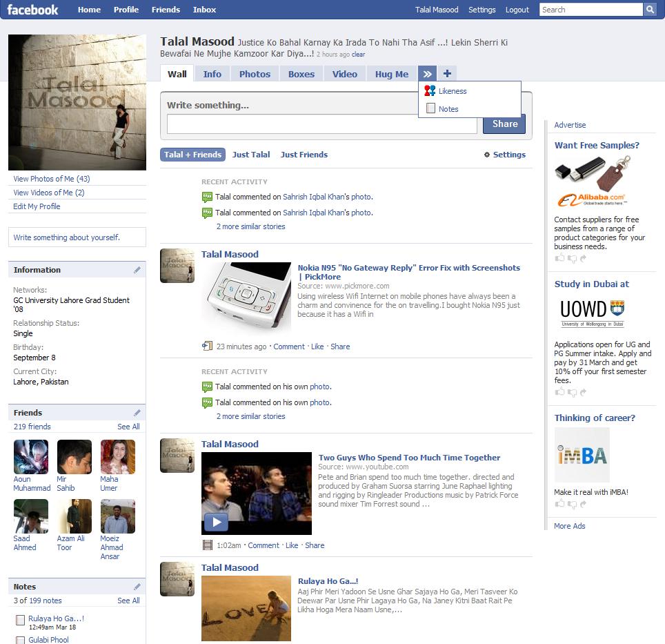Edit the Information box with pencil icon
665x644 pixels.
pyautogui.click(x=137, y=270)
